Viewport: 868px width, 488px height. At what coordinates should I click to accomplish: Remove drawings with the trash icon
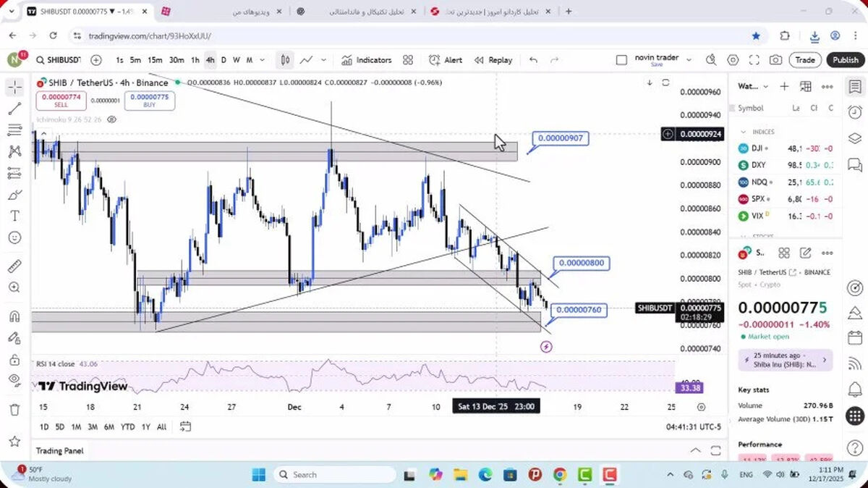coord(14,410)
